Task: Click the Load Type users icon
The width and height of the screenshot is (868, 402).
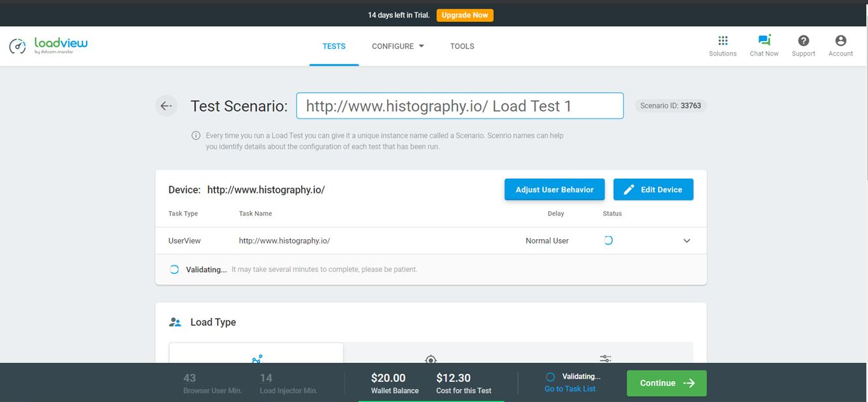Action: tap(175, 322)
